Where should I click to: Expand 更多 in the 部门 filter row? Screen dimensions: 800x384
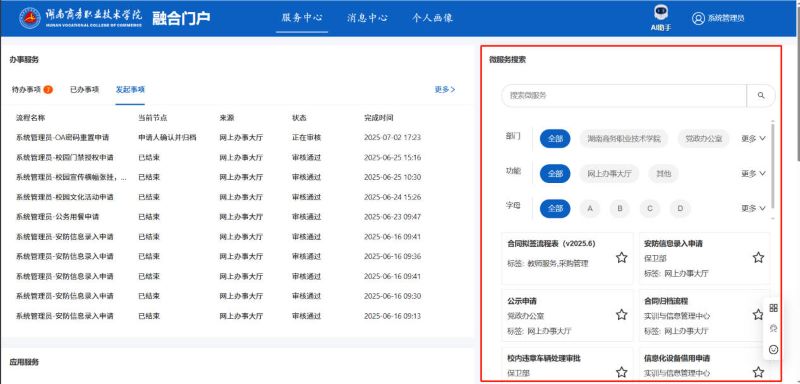(753, 139)
